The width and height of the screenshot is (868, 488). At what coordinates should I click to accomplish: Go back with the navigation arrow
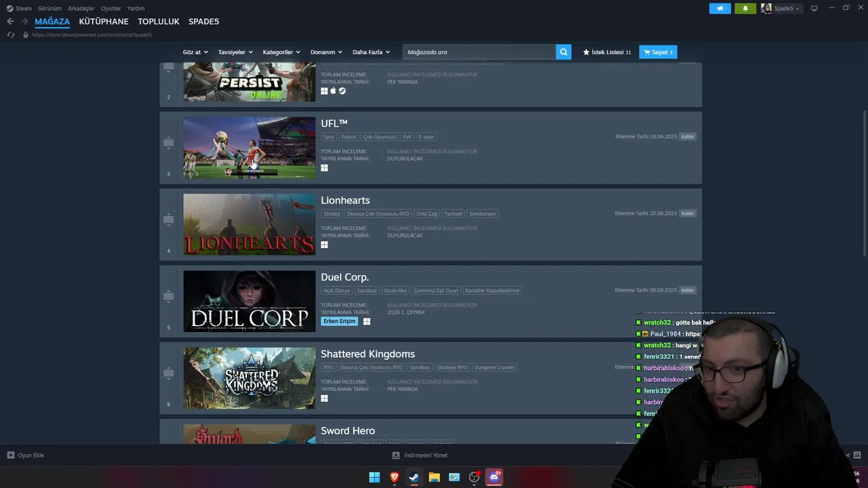pyautogui.click(x=10, y=21)
